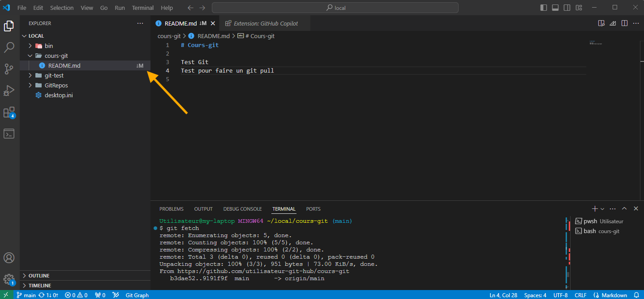The height and width of the screenshot is (299, 644).
Task: Select the OUTPUT panel tab
Action: coord(203,208)
